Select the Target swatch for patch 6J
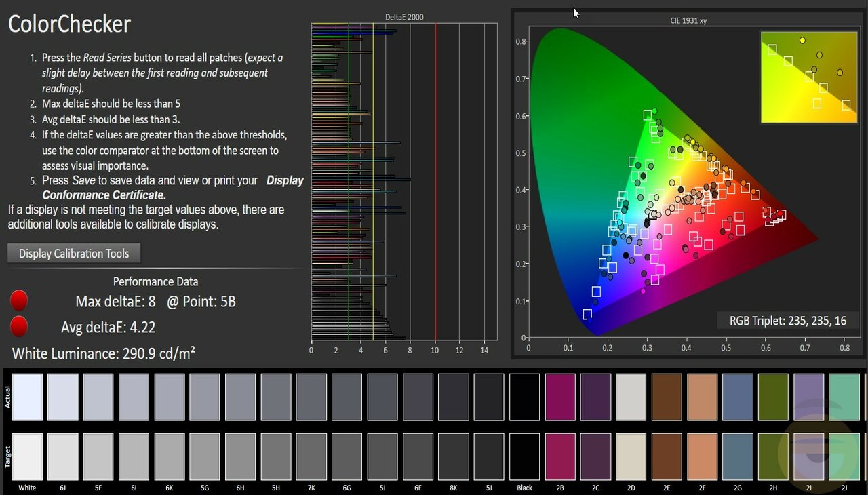Viewport: 868px width, 495px height. [x=63, y=457]
